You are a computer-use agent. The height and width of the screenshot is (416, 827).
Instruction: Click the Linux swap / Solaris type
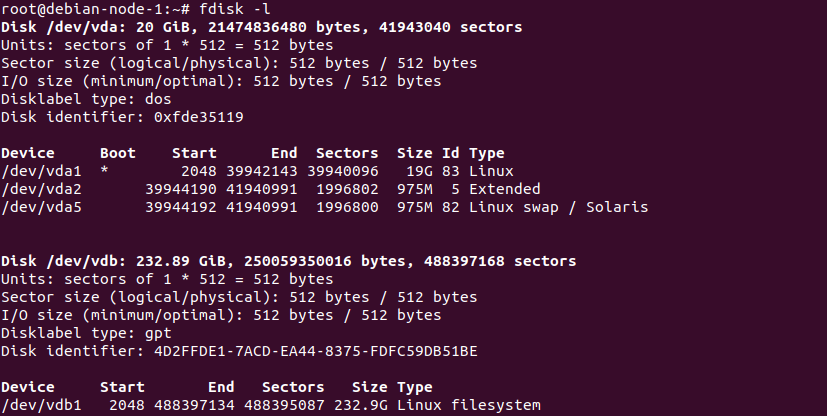coord(558,207)
